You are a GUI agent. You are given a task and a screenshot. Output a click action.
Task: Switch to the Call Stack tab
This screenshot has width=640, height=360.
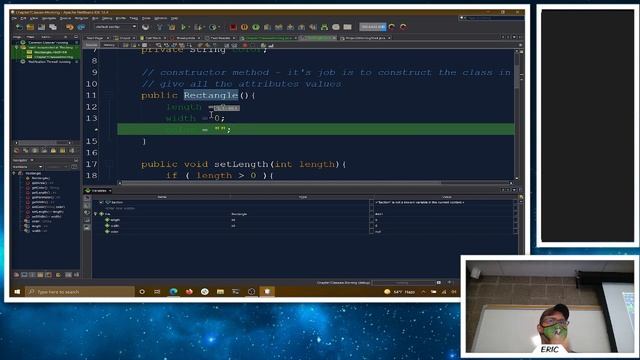[153, 38]
